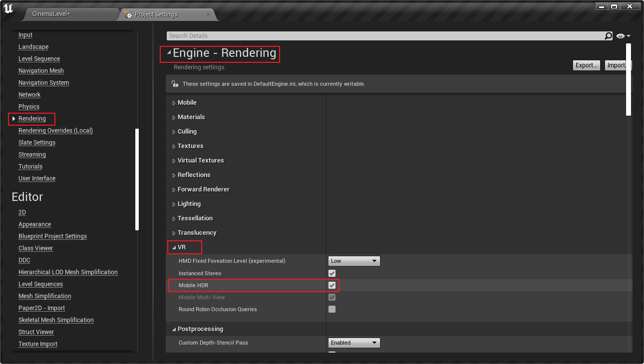Image resolution: width=644 pixels, height=364 pixels.
Task: Expand the Forward Renderer section
Action: click(x=174, y=189)
